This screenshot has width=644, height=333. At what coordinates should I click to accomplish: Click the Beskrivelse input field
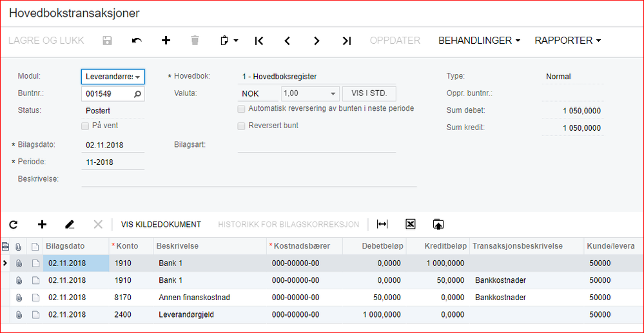point(249,180)
